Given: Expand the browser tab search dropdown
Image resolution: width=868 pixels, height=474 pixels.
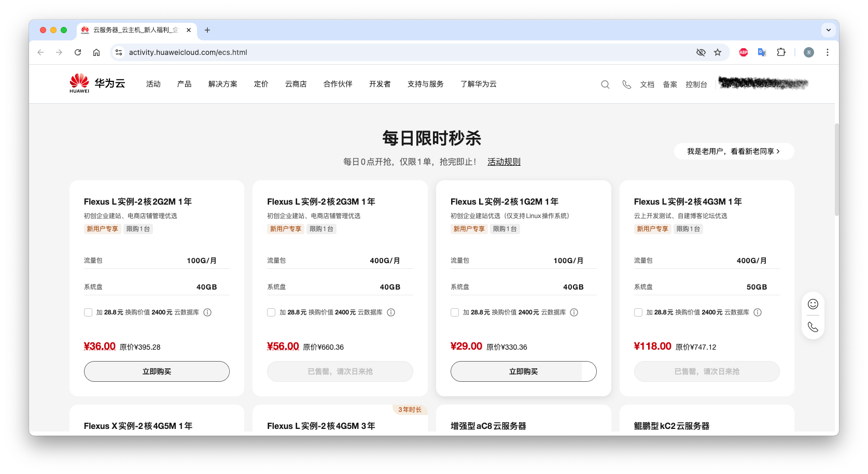Looking at the screenshot, I should pos(828,30).
